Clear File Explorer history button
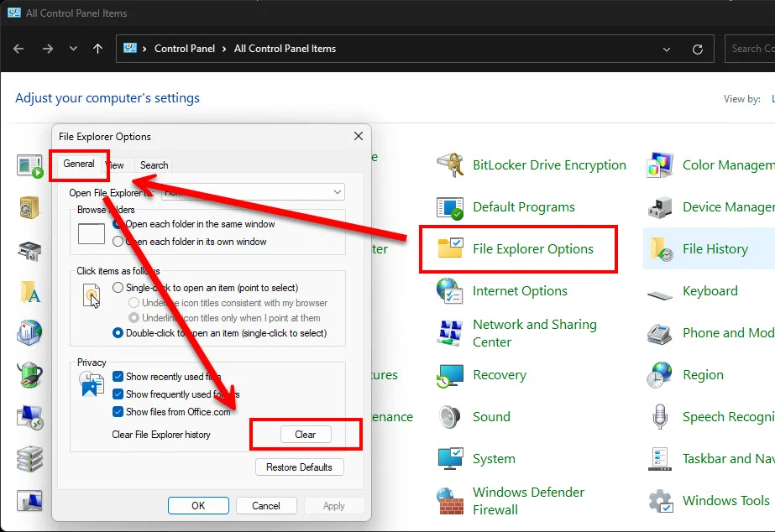 306,434
